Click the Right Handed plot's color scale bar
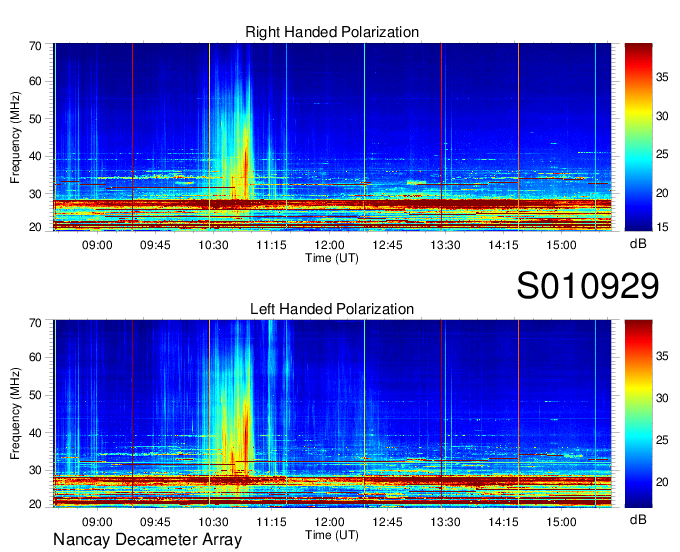This screenshot has width=680, height=552. pos(638,137)
